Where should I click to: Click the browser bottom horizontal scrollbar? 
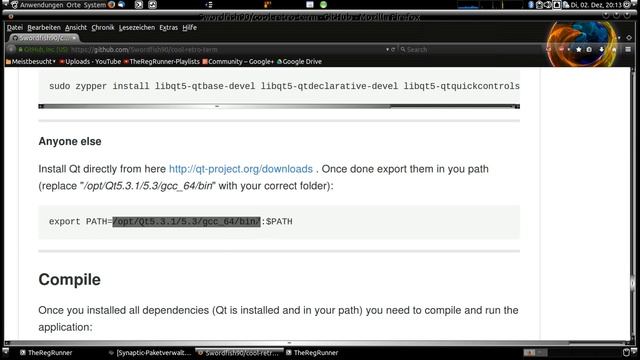[318, 342]
